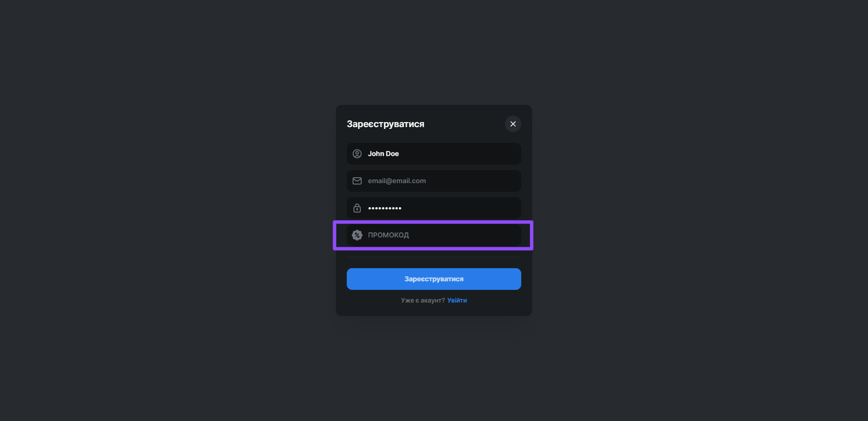
Task: Close the registration dialog with X
Action: [x=513, y=124]
